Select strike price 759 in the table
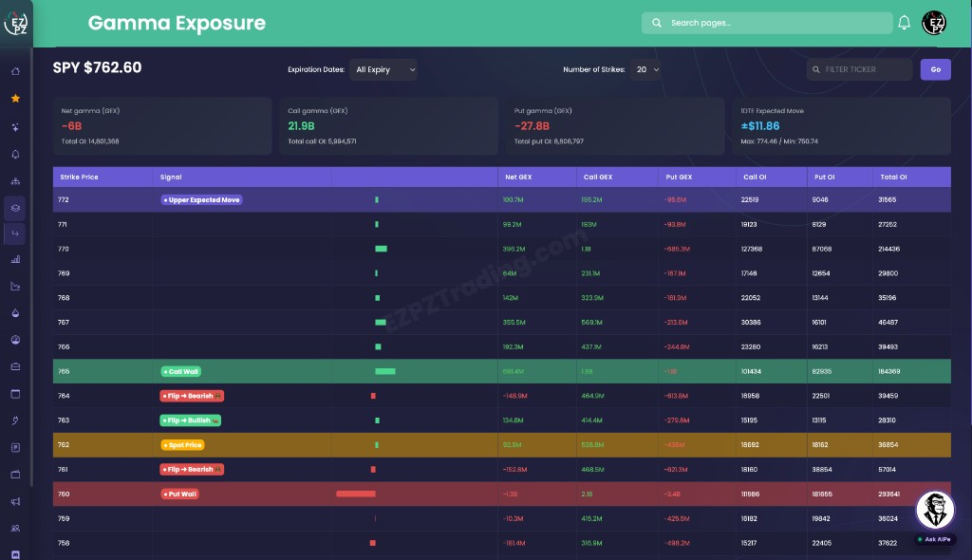The height and width of the screenshot is (560, 972). coord(64,518)
